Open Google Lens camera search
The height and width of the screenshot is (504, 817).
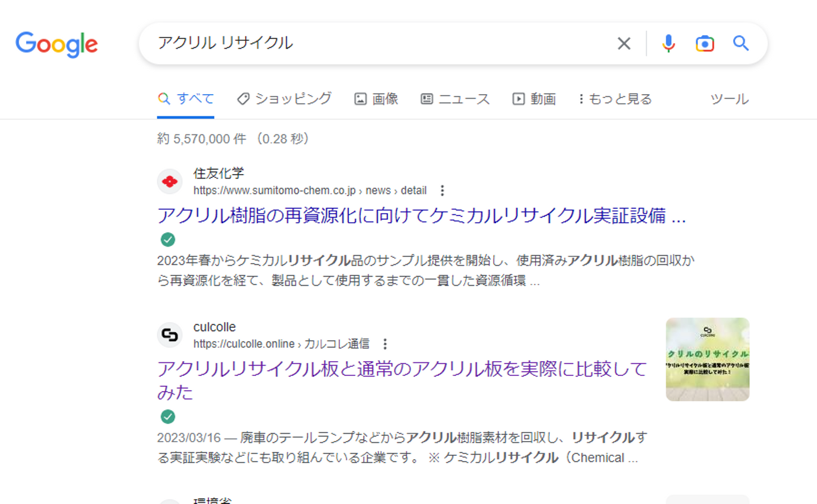coord(705,44)
